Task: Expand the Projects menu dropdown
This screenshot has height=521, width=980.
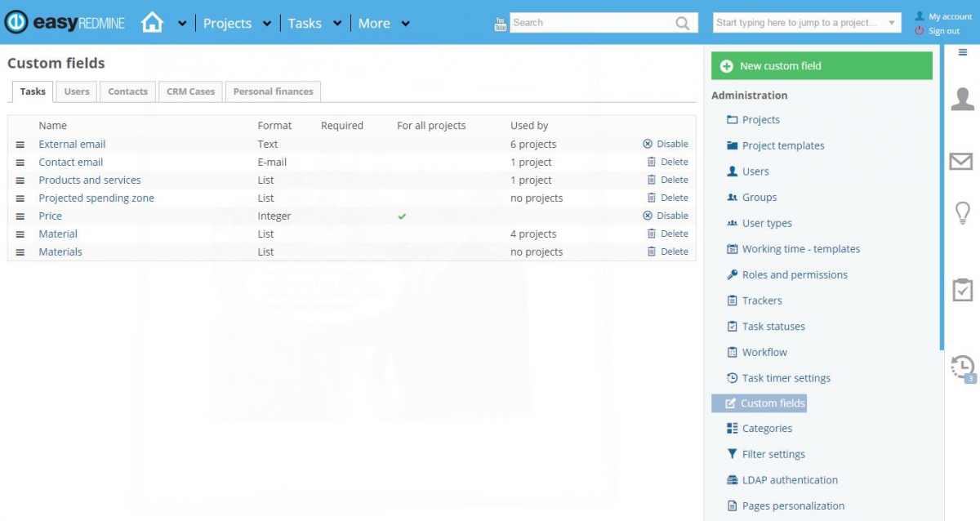Action: (x=265, y=23)
